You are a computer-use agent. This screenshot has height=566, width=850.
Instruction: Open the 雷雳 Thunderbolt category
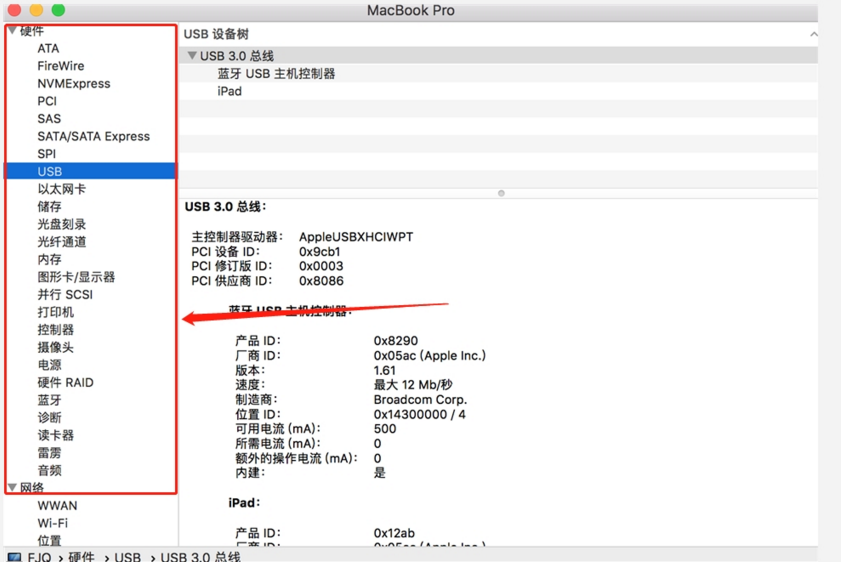pos(49,453)
